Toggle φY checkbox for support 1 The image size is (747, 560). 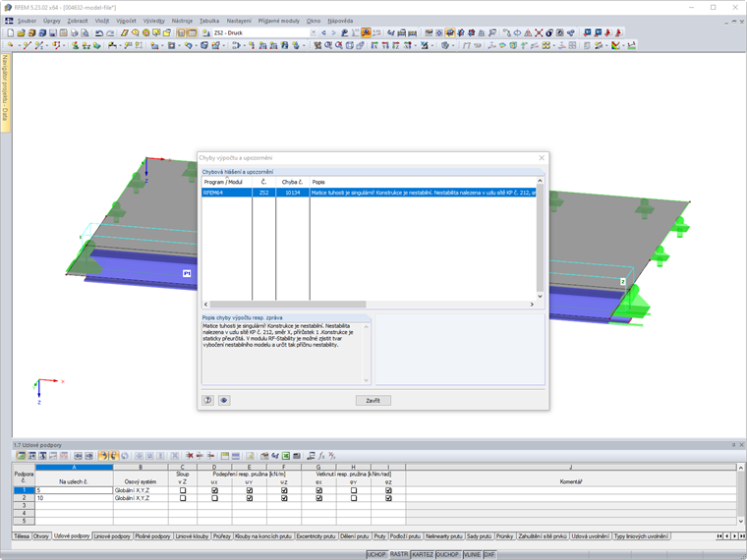click(x=354, y=490)
